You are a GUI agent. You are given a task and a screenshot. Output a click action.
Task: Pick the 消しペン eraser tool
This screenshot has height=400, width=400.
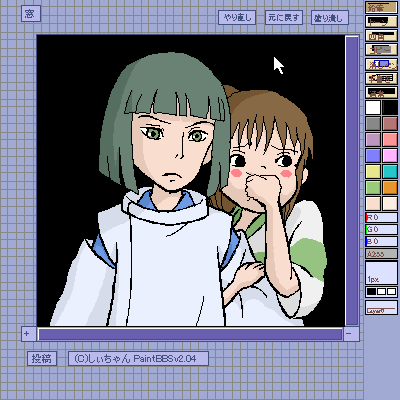[381, 64]
